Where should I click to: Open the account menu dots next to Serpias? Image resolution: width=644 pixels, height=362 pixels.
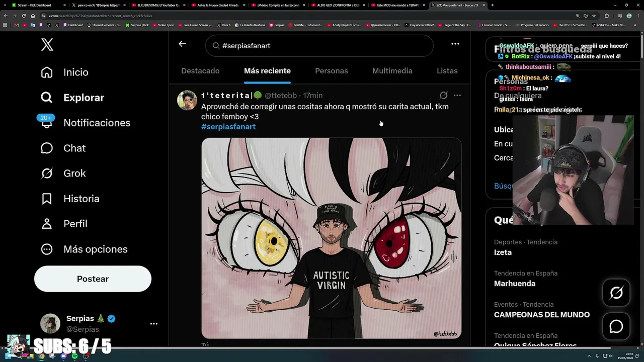(154, 324)
